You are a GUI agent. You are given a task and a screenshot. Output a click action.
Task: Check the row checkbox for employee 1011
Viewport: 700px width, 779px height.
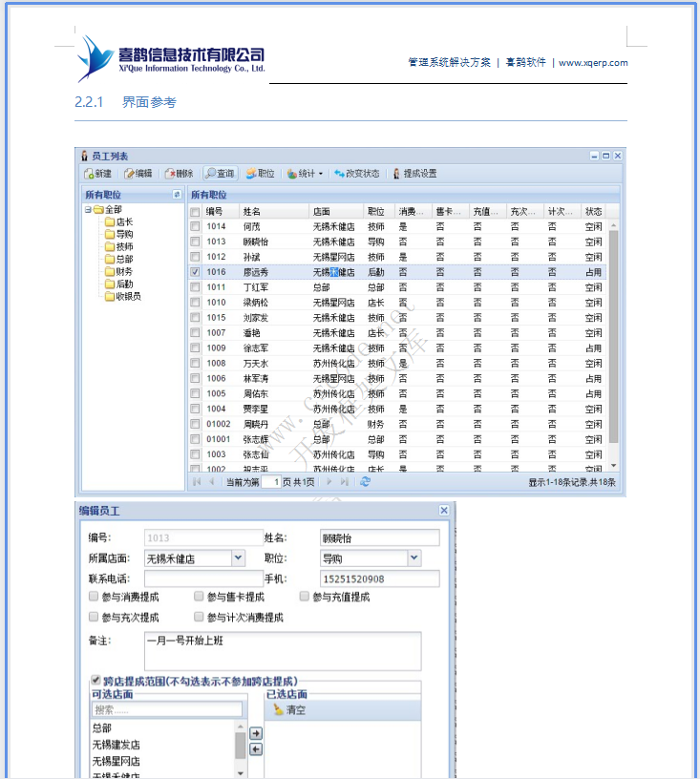(x=195, y=287)
